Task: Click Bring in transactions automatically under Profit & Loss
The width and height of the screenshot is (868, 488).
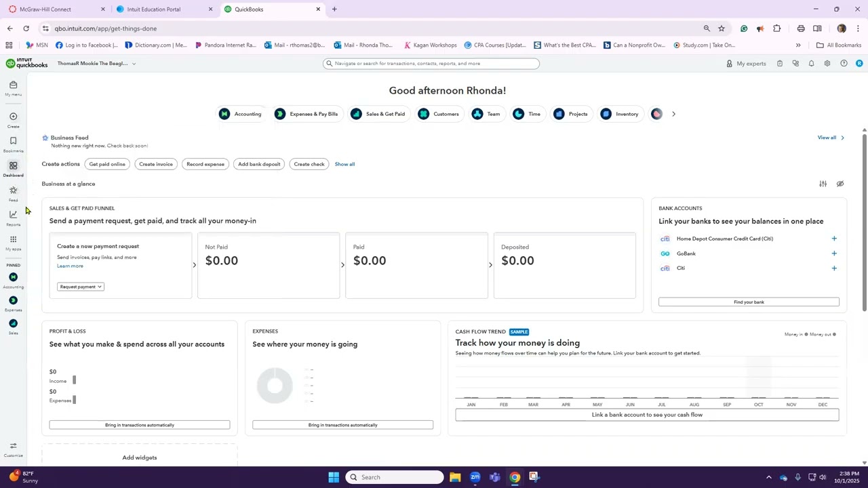Action: 140,425
